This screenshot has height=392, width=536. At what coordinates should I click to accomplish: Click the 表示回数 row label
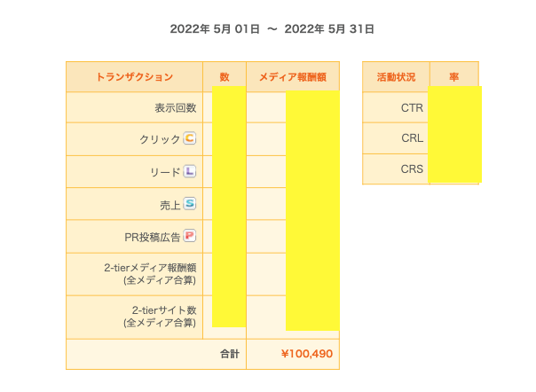click(175, 108)
